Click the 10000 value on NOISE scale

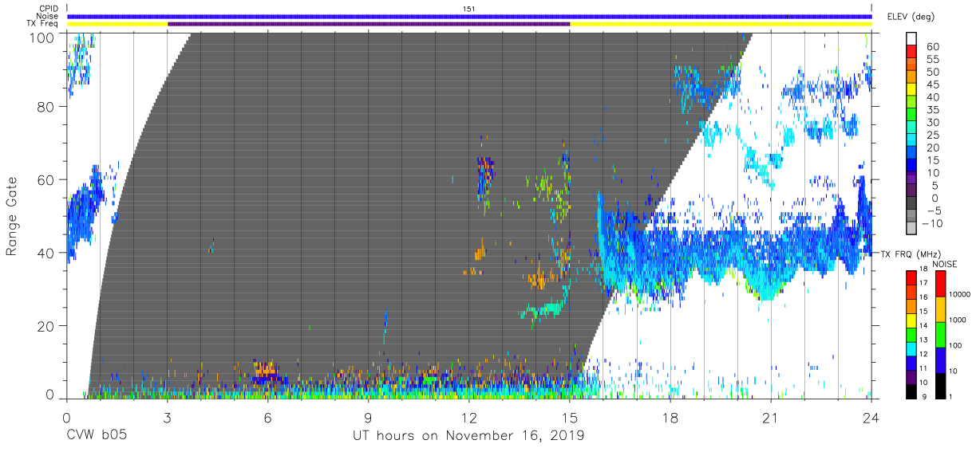point(960,295)
